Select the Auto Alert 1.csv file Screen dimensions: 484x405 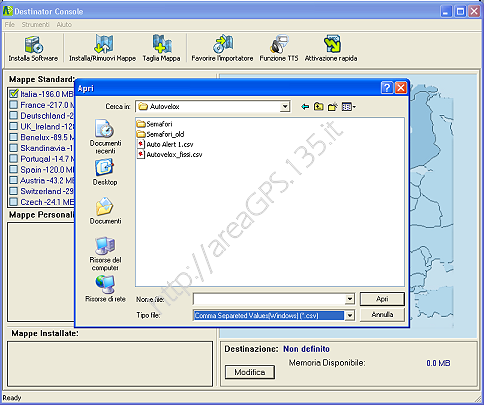pyautogui.click(x=165, y=144)
